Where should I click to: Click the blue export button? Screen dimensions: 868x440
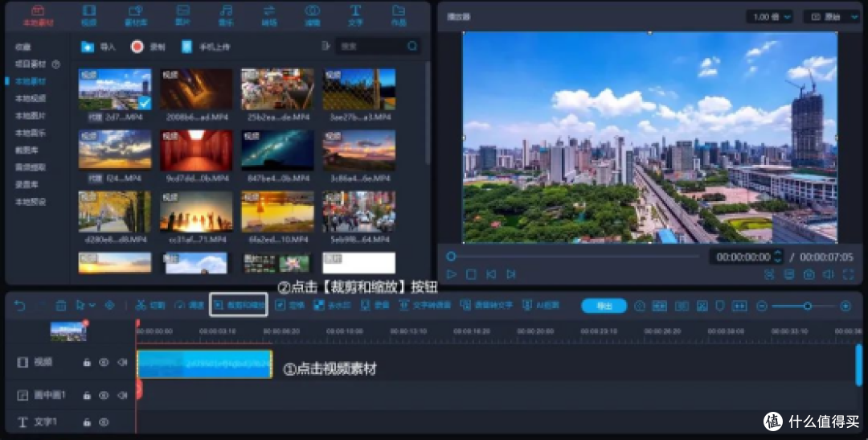[x=604, y=306]
